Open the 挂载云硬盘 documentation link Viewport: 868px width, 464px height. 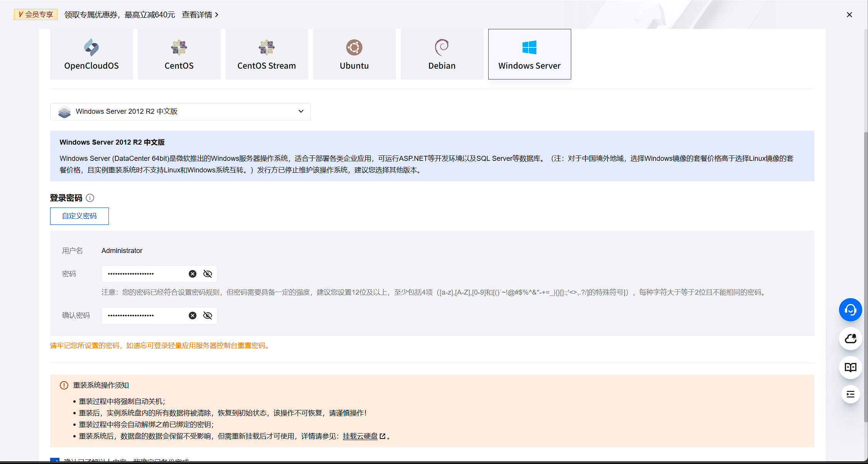[x=361, y=436]
